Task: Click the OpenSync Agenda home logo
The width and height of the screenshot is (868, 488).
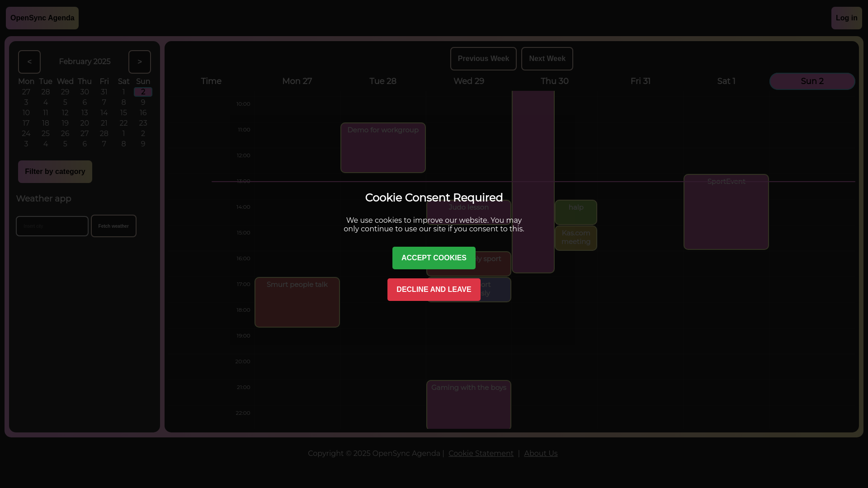Action: pos(42,18)
